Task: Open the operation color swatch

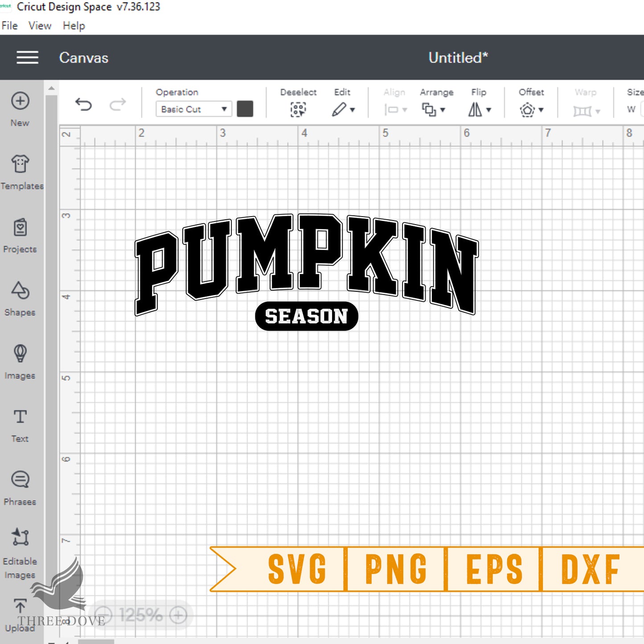Action: pyautogui.click(x=245, y=109)
